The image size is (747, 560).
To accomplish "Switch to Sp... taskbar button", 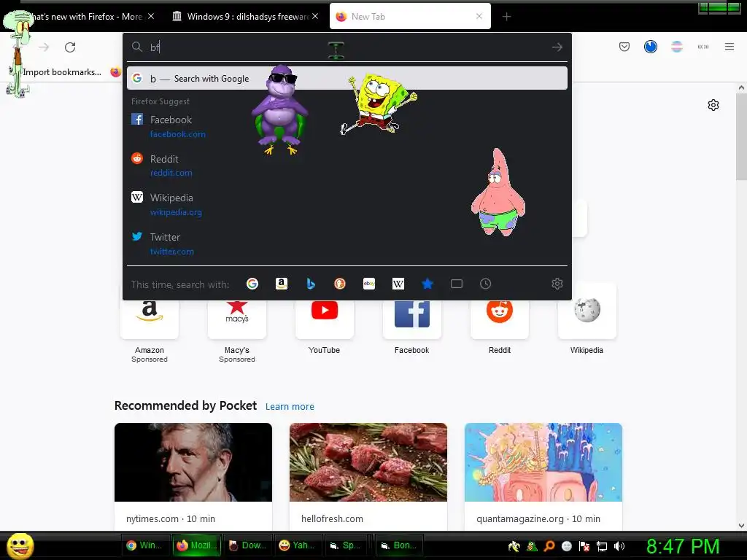I will [348, 545].
